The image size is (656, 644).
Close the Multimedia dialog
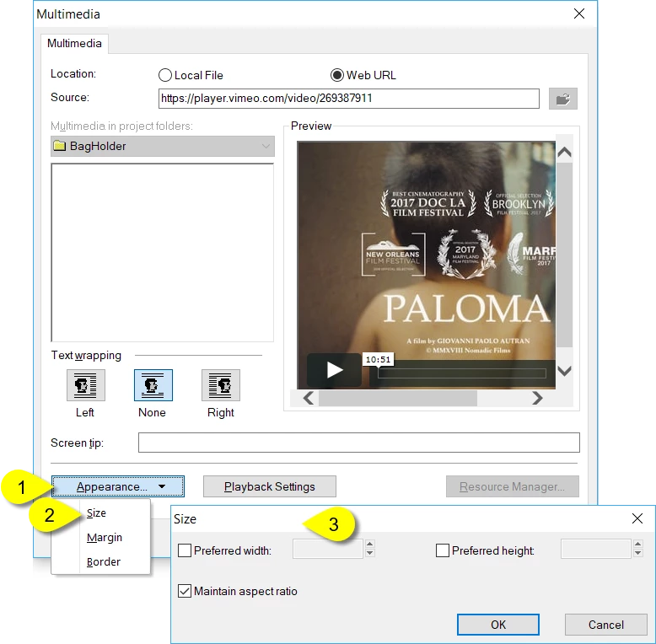[579, 13]
